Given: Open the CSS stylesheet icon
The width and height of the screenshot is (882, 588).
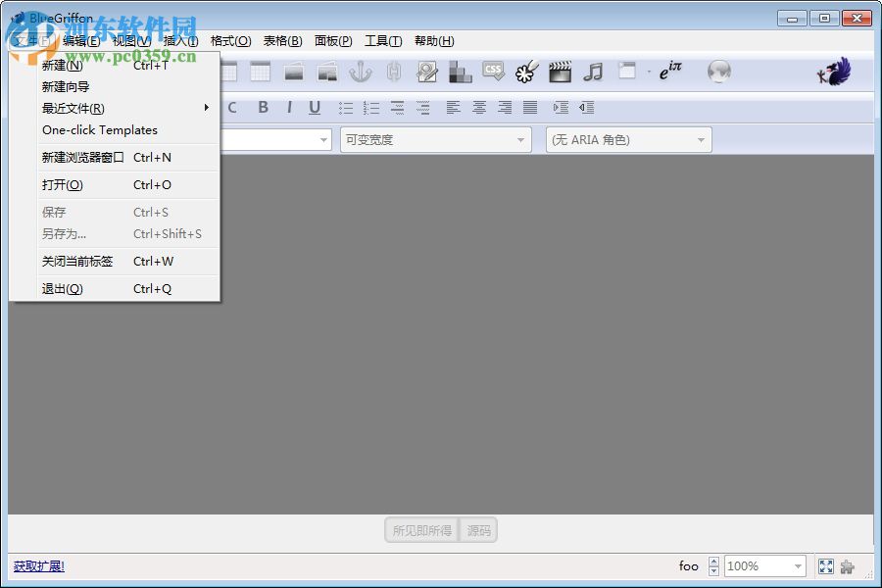Looking at the screenshot, I should pos(493,72).
